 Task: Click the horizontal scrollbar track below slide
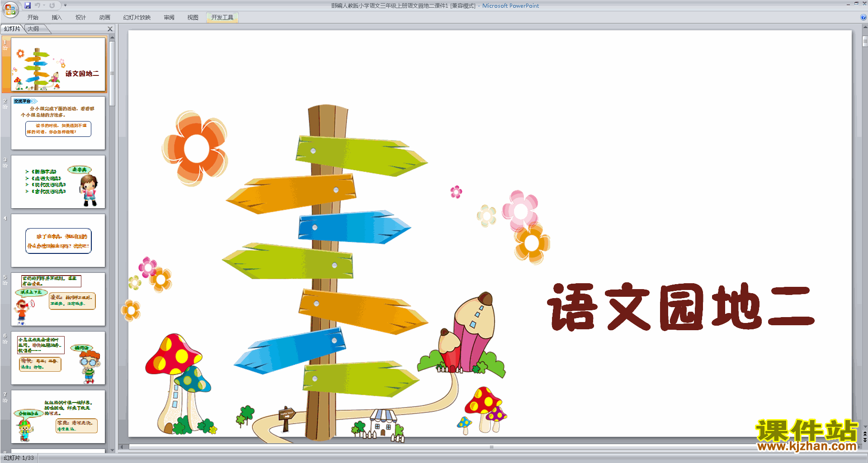[491, 447]
